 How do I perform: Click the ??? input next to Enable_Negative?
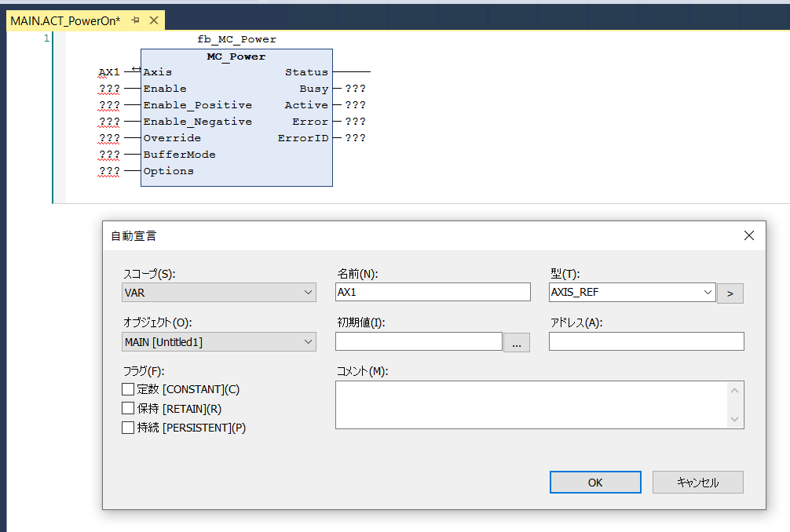tap(109, 122)
